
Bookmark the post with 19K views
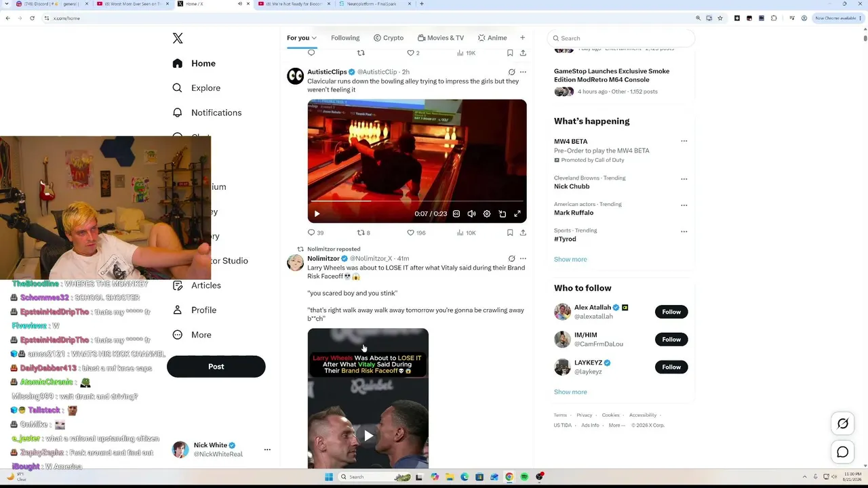(x=510, y=53)
